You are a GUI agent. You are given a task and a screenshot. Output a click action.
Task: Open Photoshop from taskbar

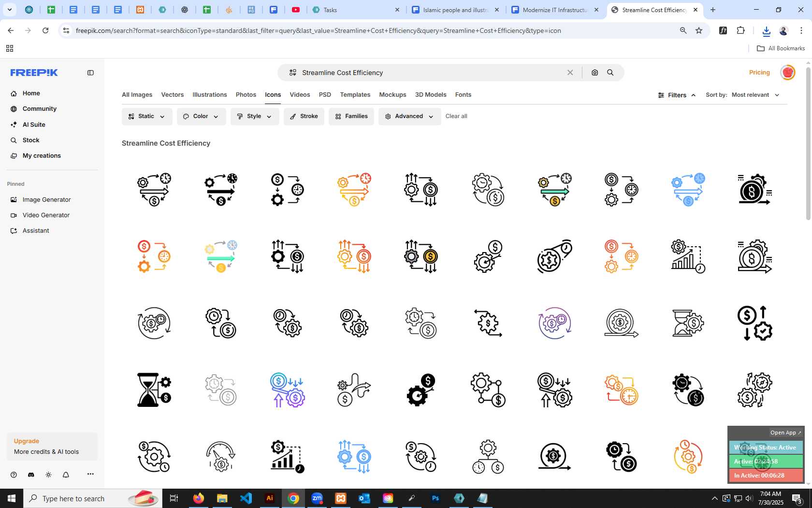(x=435, y=498)
